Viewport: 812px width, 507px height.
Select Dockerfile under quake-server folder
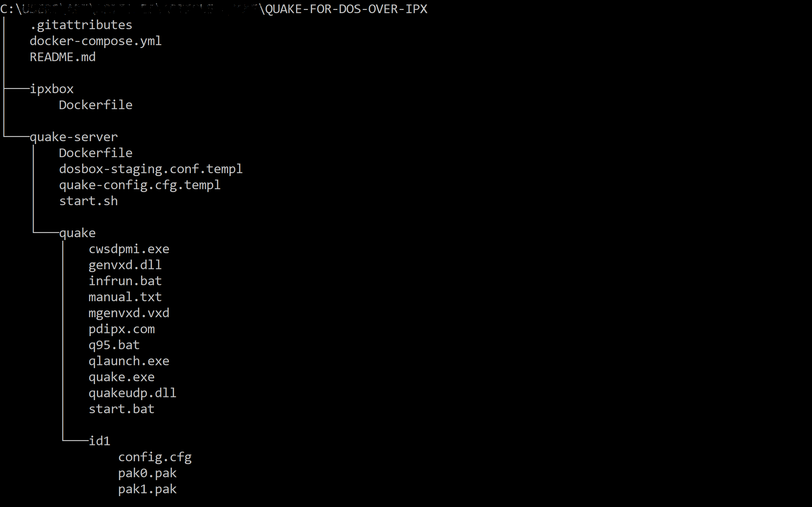pos(96,153)
